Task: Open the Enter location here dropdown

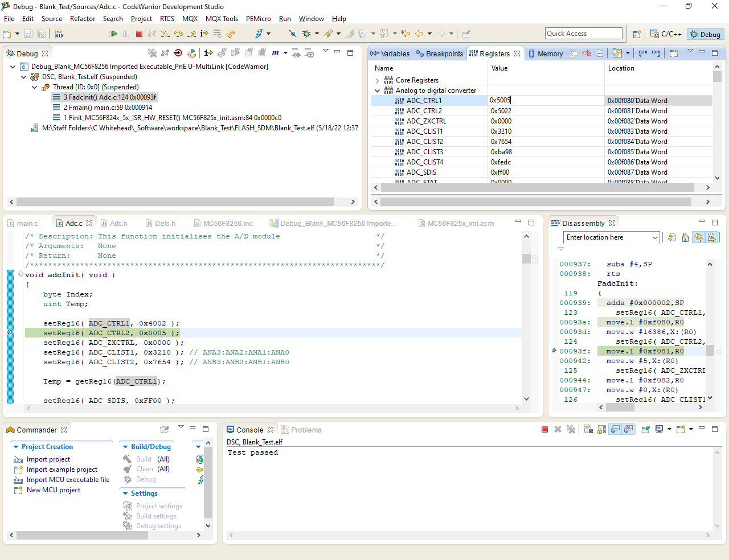Action: [654, 238]
